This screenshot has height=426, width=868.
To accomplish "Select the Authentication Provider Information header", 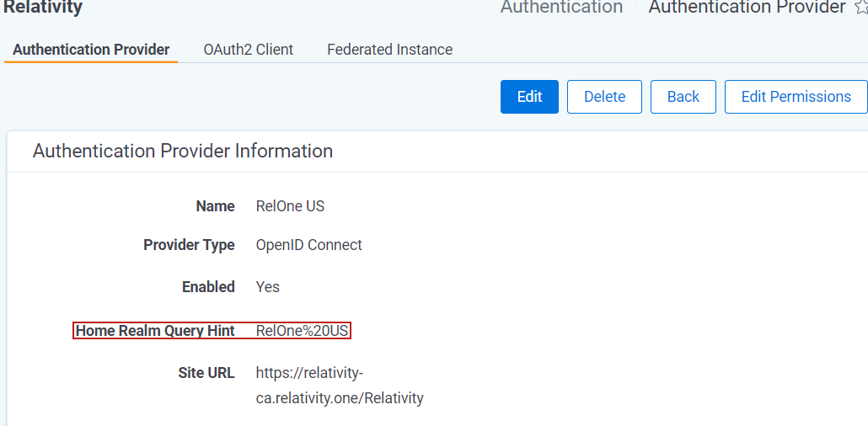I will [x=183, y=151].
